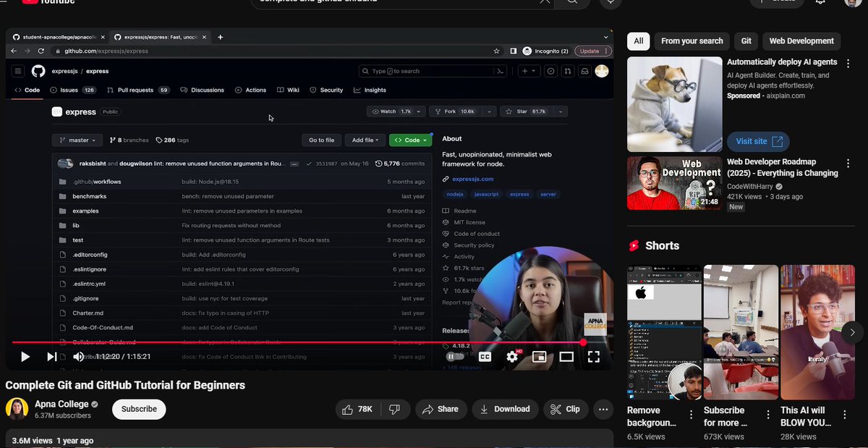
Task: Click the 673K views text under Short
Action: click(724, 436)
